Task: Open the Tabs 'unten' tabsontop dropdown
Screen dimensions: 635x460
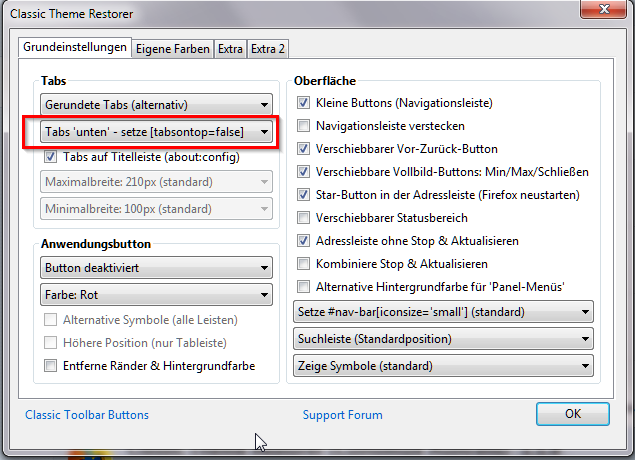Action: pos(157,131)
